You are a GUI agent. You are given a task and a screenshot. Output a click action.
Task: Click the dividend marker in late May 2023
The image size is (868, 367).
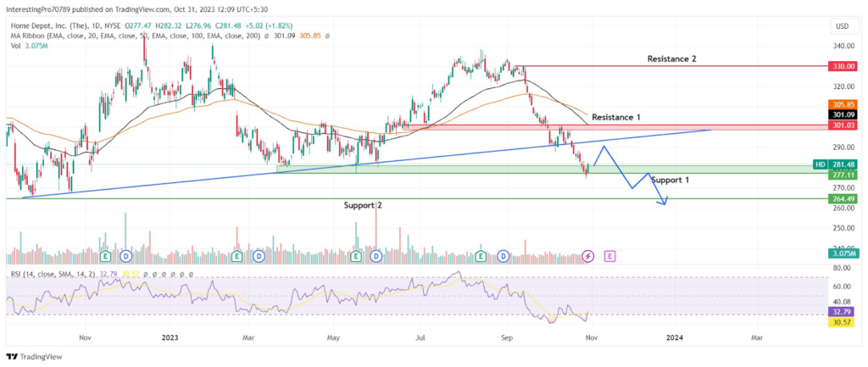[377, 256]
